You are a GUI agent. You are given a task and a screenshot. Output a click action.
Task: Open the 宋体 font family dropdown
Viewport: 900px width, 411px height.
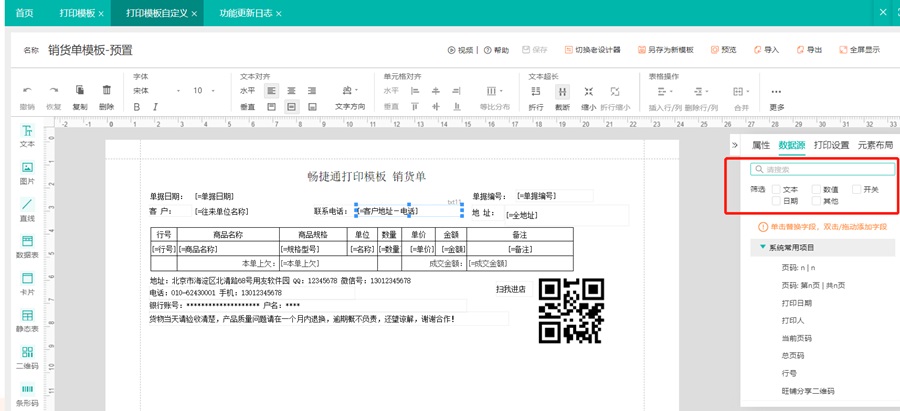pyautogui.click(x=155, y=91)
